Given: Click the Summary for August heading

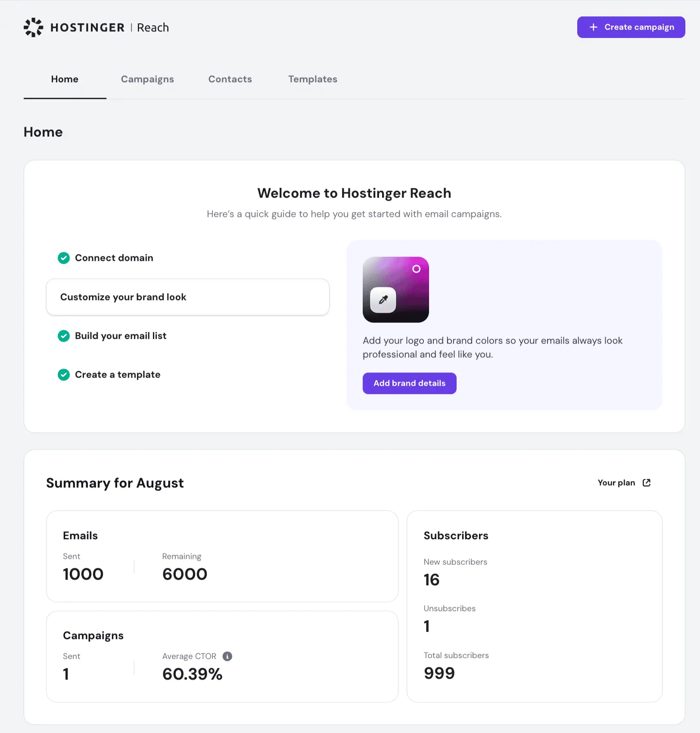Looking at the screenshot, I should (115, 483).
